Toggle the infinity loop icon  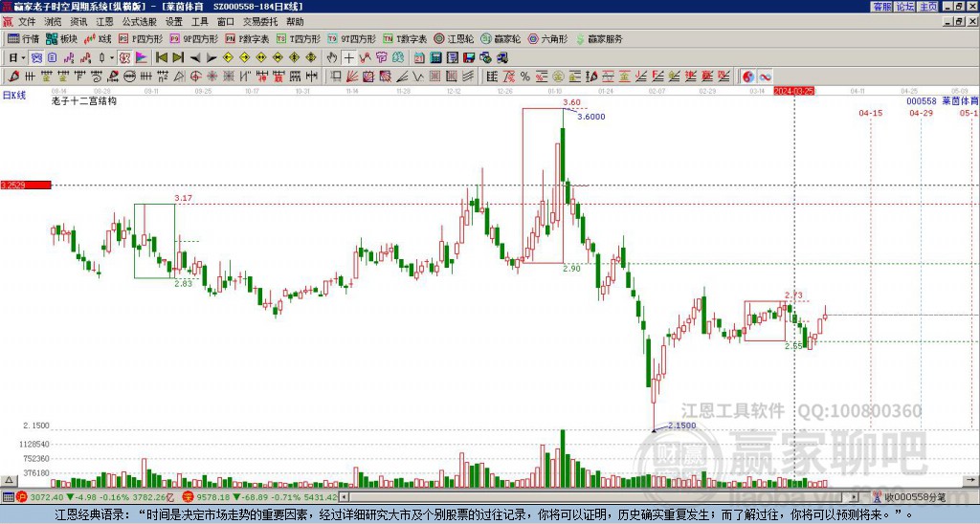coord(765,76)
